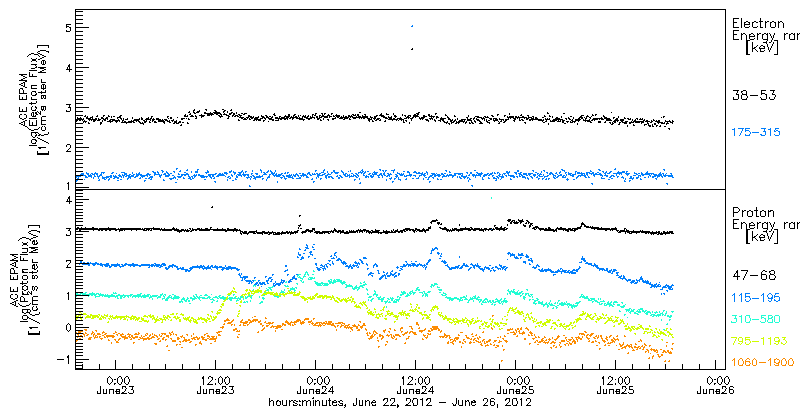Click the Proton legend heading

[x=753, y=213]
